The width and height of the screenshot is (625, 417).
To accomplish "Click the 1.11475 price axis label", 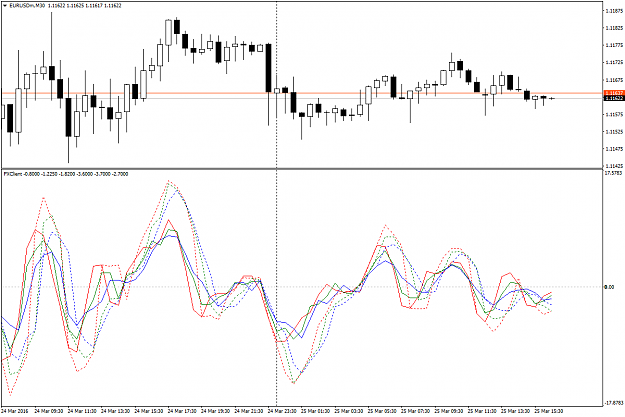I will (x=614, y=149).
